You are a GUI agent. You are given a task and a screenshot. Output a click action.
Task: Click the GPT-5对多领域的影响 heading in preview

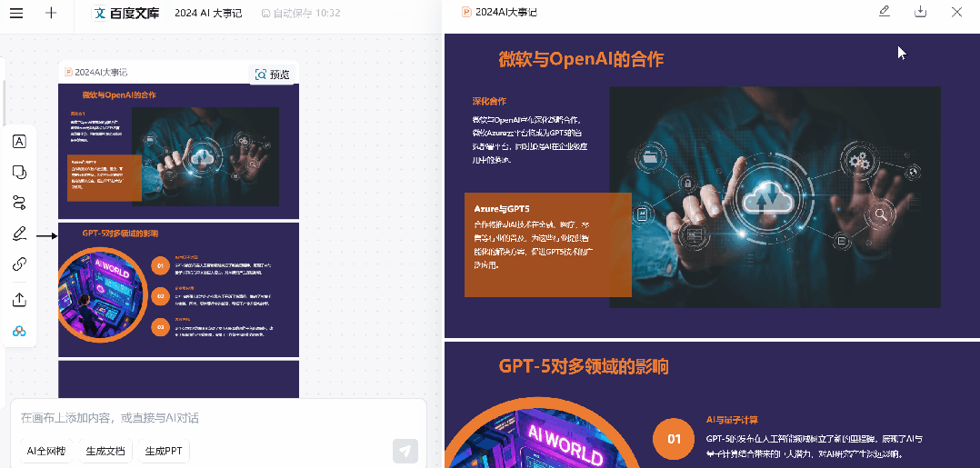coord(584,366)
